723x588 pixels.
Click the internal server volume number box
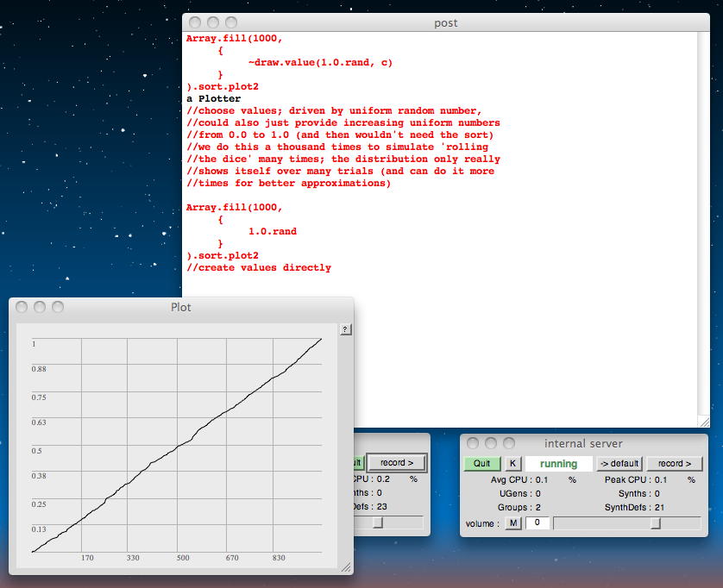pos(536,523)
